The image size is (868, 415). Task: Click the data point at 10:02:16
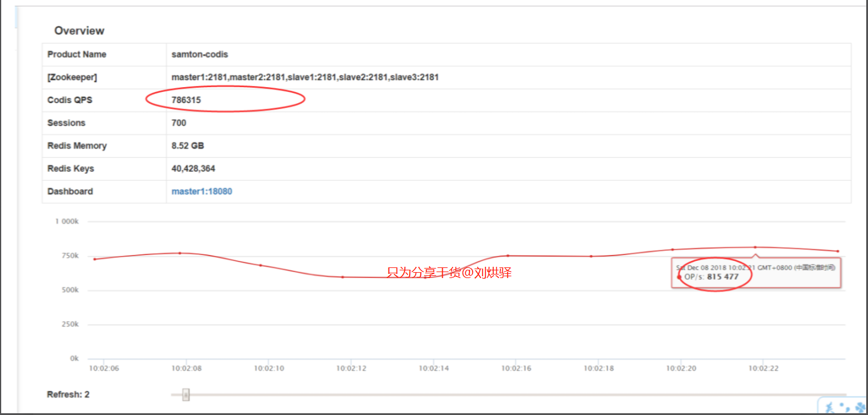[508, 256]
